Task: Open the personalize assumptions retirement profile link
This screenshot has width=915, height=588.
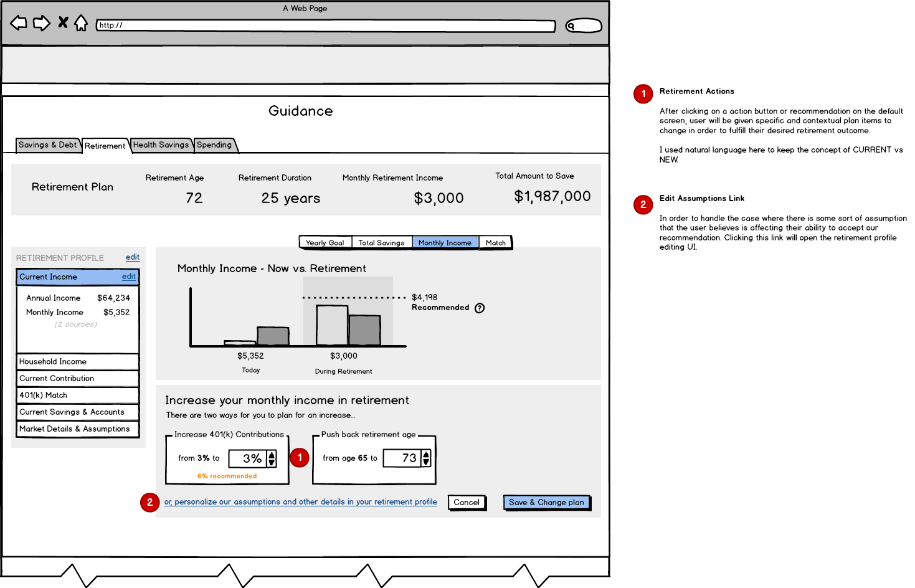Action: [x=301, y=502]
